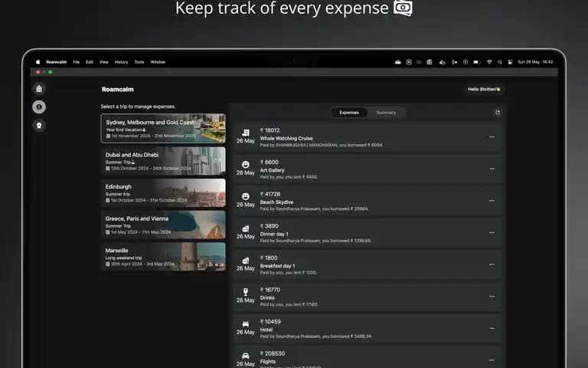Open more options for Hotel expense
588x368 pixels.
coord(492,329)
